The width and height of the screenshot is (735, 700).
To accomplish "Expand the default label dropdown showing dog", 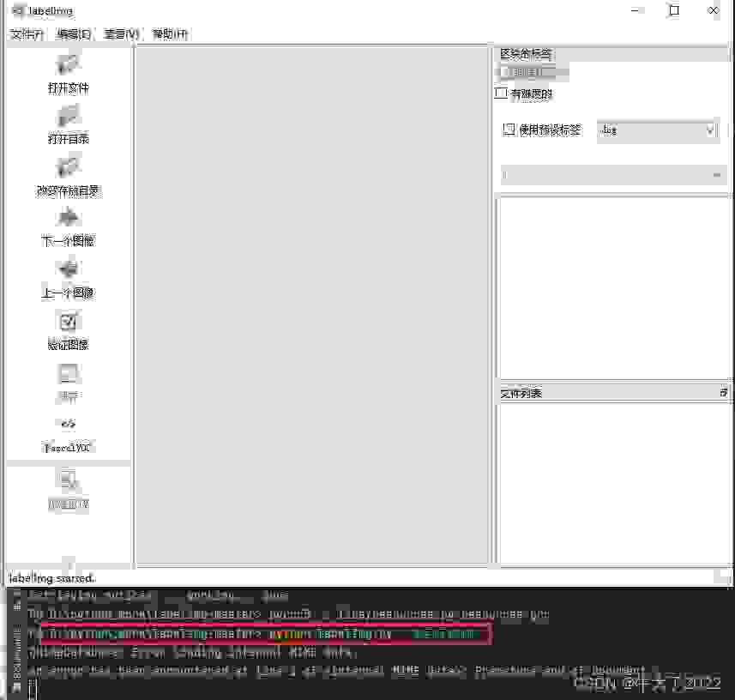I will 657,130.
